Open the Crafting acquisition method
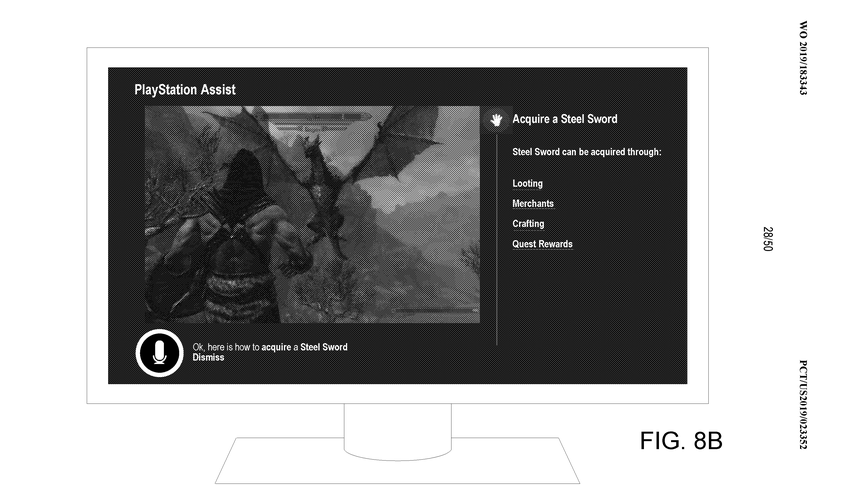Screen dimensions: 850x494 click(x=528, y=224)
